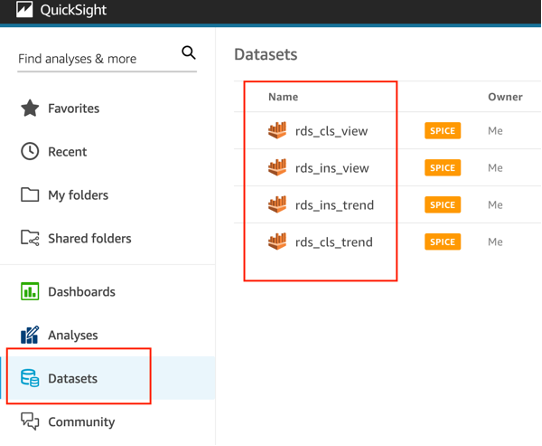Click the QuickSight logo icon
This screenshot has width=542, height=446.
click(x=25, y=9)
